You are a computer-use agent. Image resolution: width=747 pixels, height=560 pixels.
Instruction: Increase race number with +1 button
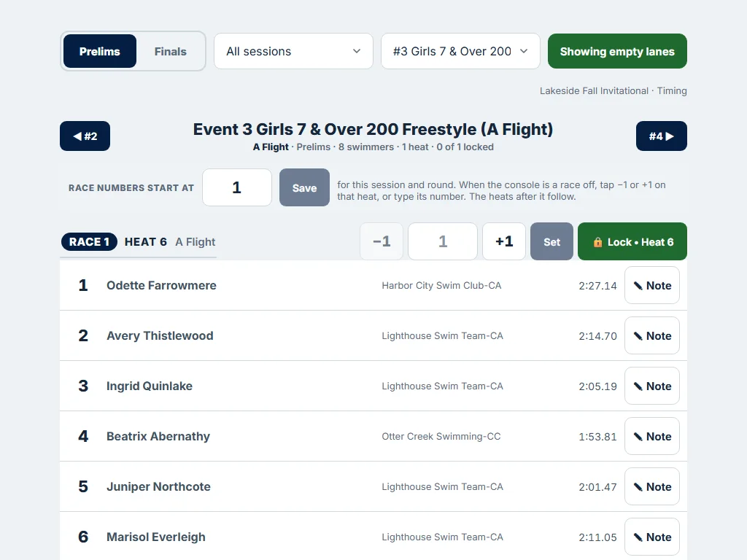[504, 241]
